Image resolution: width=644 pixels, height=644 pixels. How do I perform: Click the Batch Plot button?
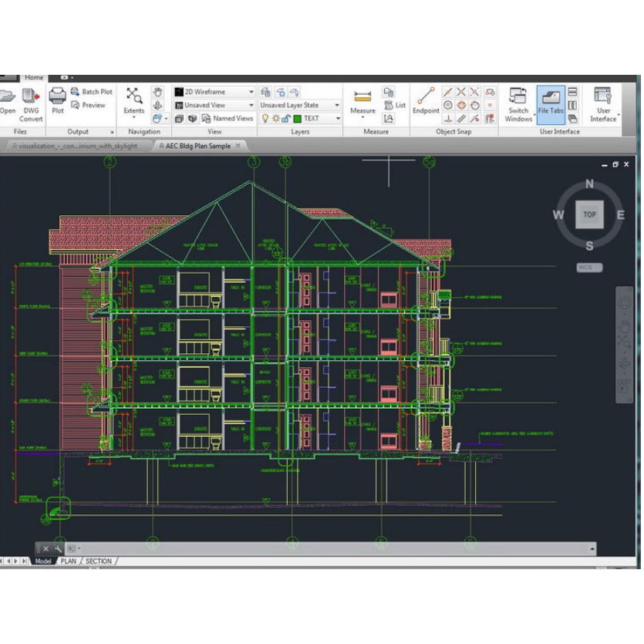pos(91,92)
